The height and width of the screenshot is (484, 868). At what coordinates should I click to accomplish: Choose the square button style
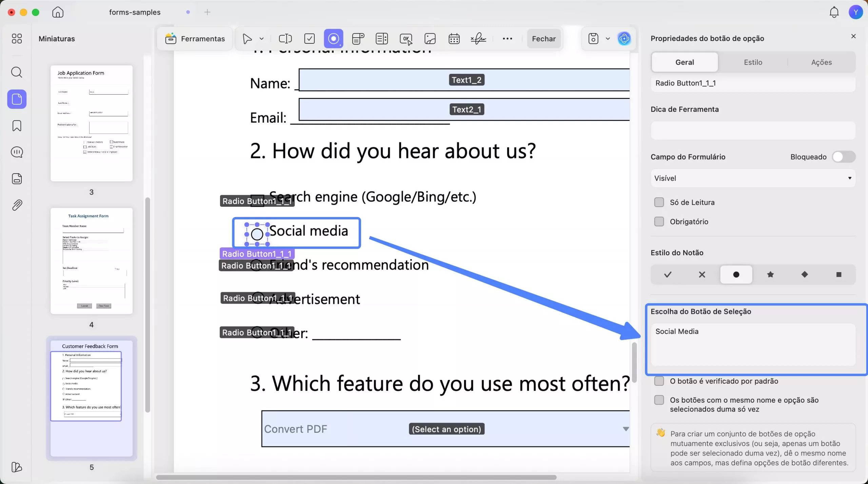(x=839, y=275)
